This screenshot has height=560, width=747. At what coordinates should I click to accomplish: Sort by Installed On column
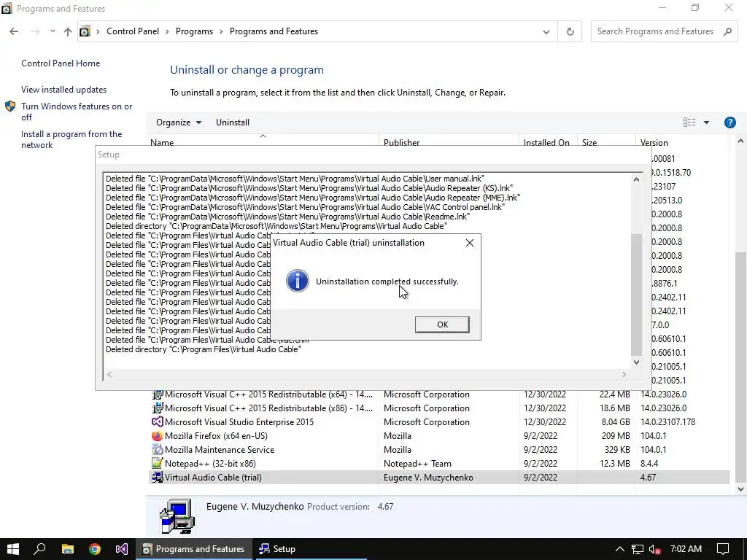click(x=546, y=142)
